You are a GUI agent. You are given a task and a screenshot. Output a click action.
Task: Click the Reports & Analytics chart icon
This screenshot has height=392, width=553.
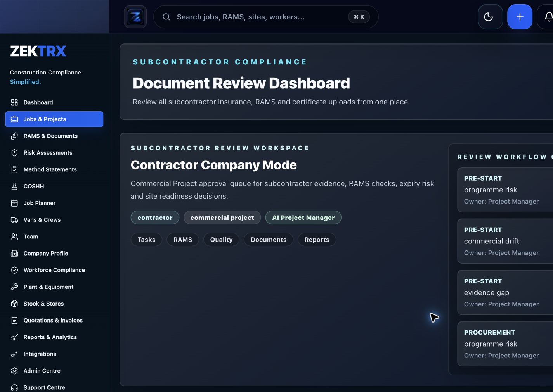14,337
